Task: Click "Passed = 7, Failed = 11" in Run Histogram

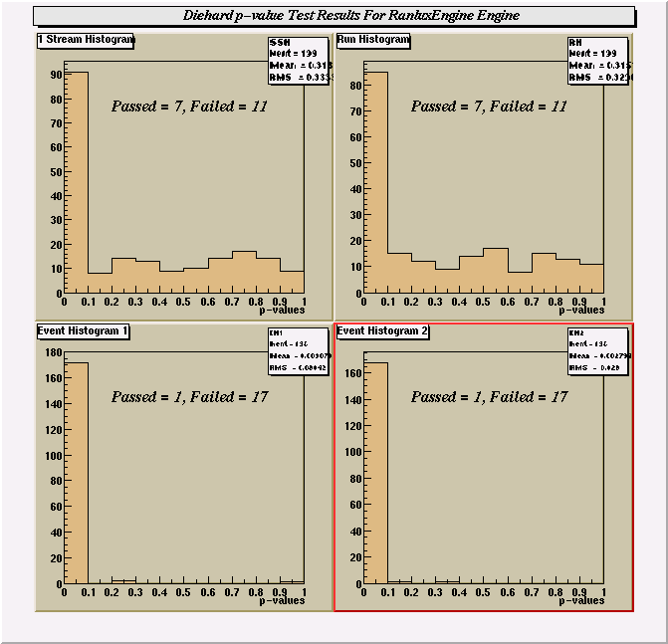Action: pyautogui.click(x=489, y=106)
